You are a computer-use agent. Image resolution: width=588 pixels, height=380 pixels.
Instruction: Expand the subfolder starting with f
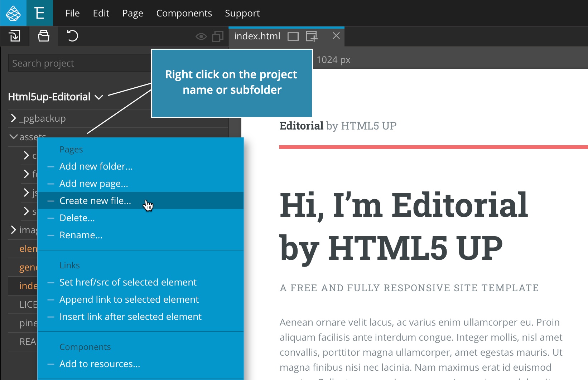click(x=26, y=174)
